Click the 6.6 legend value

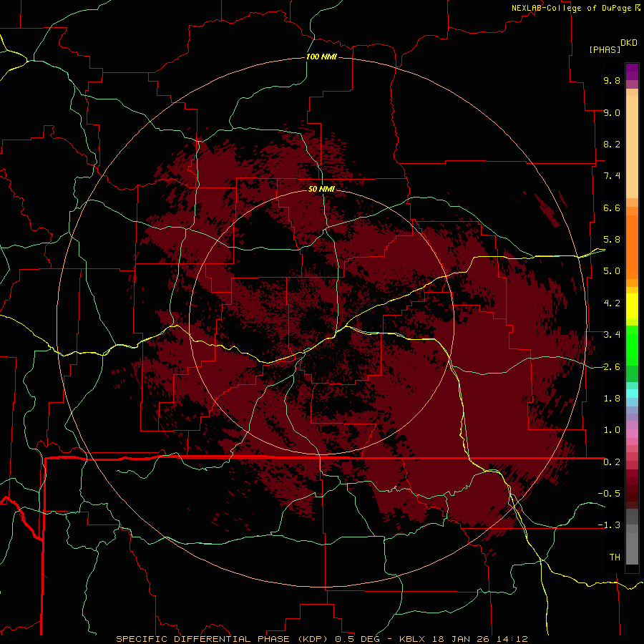pos(612,208)
